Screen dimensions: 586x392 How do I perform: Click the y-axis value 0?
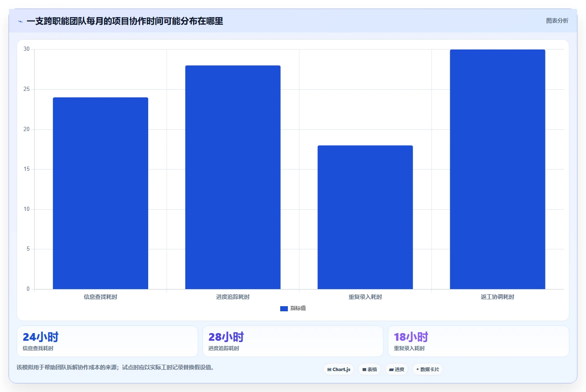coord(28,289)
